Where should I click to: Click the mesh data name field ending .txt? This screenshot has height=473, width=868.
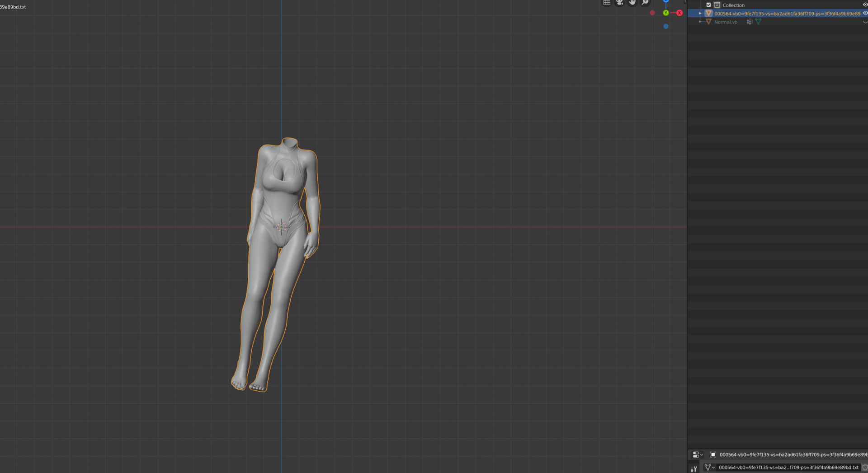coord(788,468)
